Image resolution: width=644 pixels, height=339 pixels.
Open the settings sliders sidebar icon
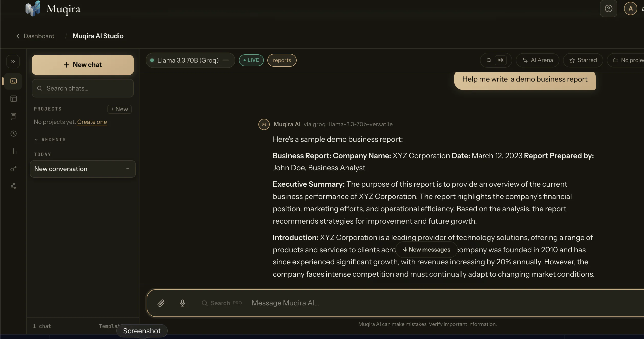(13, 186)
